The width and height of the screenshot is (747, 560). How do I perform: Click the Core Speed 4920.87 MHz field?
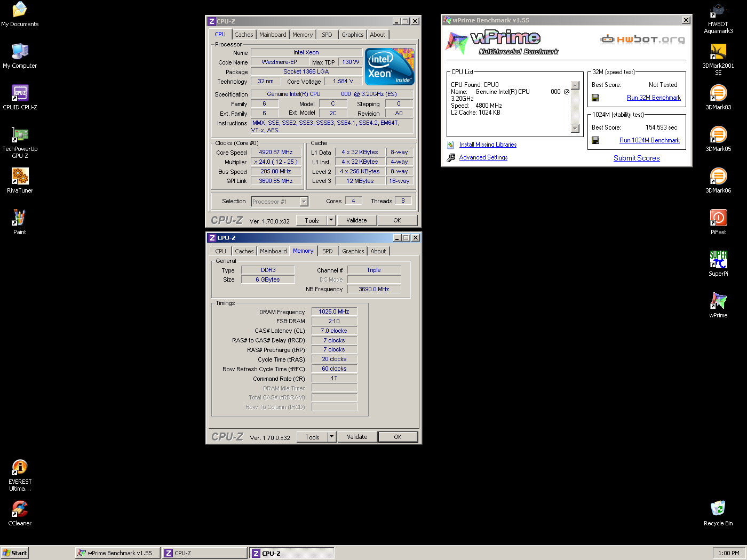click(x=276, y=152)
